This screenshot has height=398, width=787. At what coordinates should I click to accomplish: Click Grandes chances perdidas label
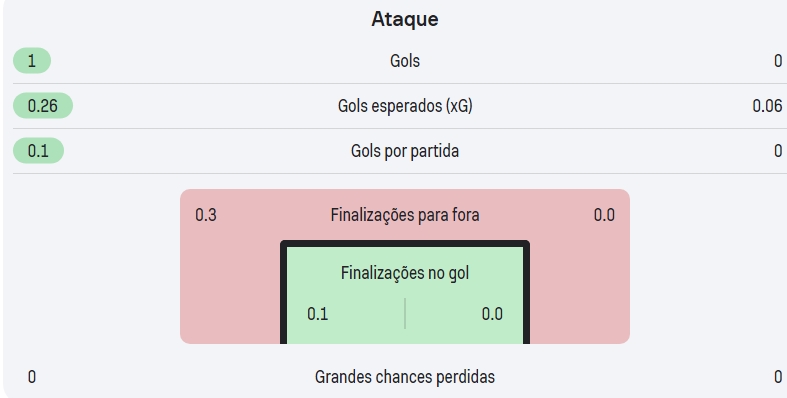tap(405, 377)
